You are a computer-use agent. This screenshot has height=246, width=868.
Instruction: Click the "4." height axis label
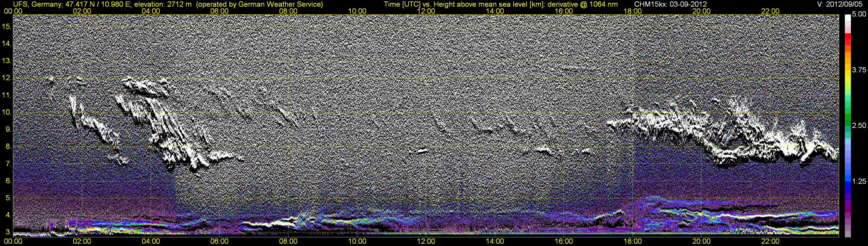coord(9,215)
